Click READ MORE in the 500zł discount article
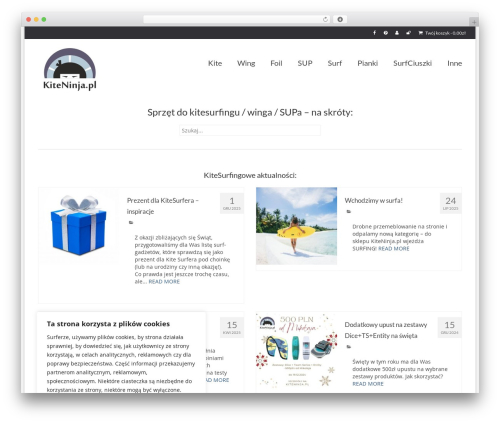Screen dimensions: 500x423 (368, 384)
